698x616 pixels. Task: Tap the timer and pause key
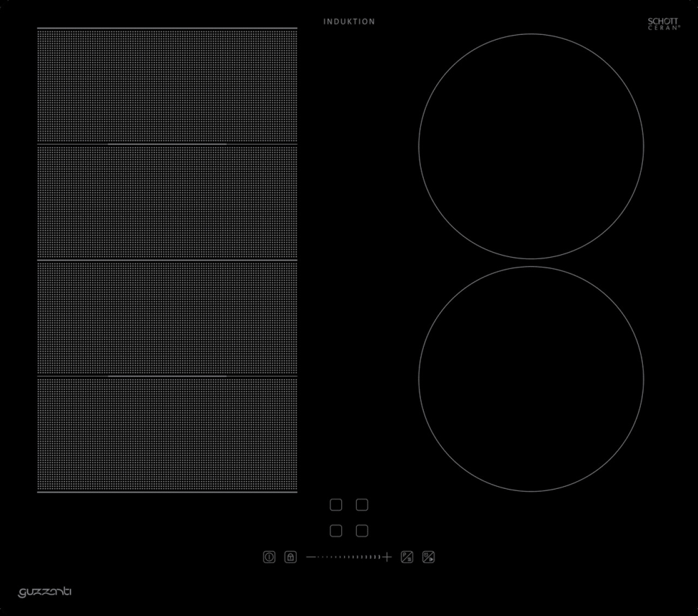[429, 557]
